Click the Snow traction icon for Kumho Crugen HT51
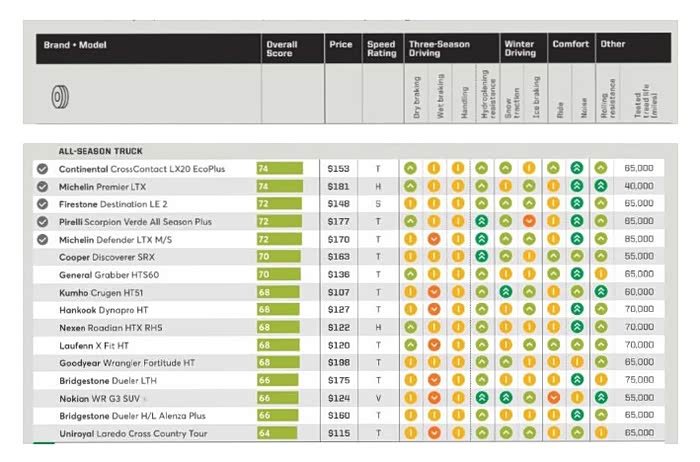Image resolution: width=700 pixels, height=462 pixels. click(505, 292)
